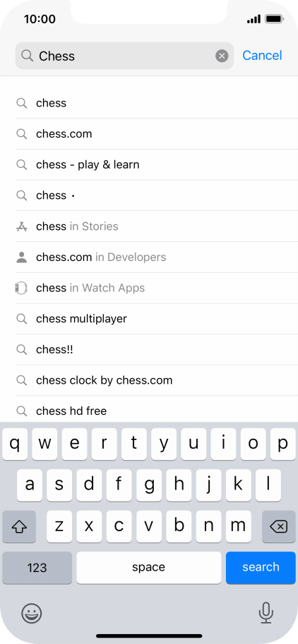Tap the blue search key
Screen dimensions: 298x644
click(x=261, y=568)
